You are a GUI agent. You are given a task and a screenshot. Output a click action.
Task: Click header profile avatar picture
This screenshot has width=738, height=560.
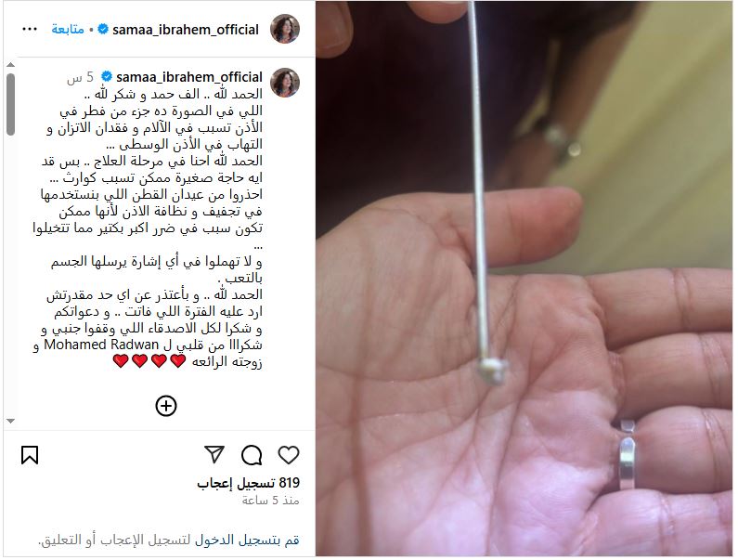pyautogui.click(x=285, y=29)
